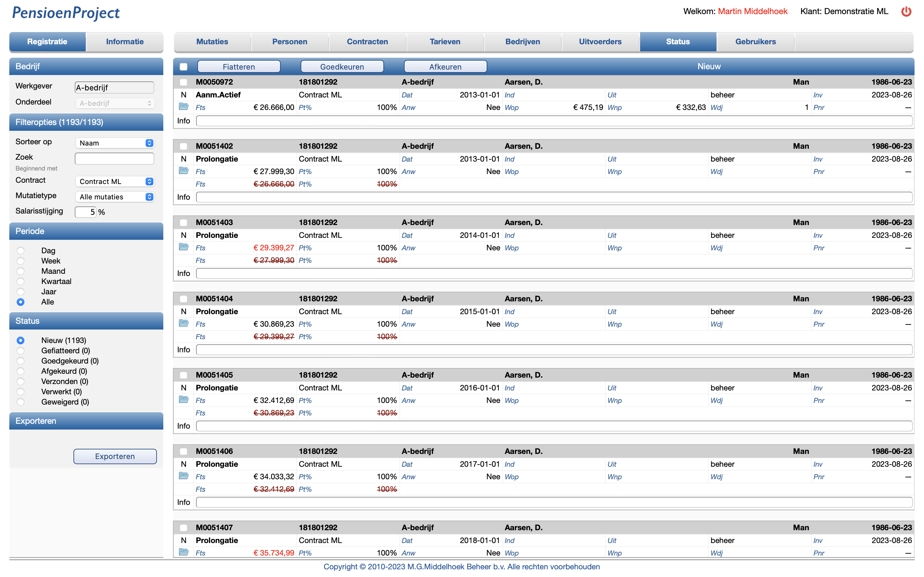The width and height of the screenshot is (924, 577).
Task: Open the folder icon for mutation M0051402
Action: (184, 171)
